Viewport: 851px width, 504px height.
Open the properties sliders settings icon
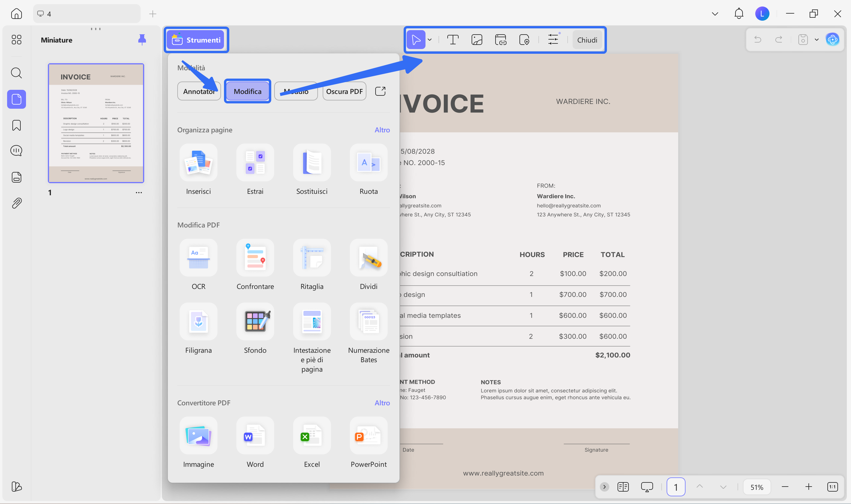(x=553, y=40)
